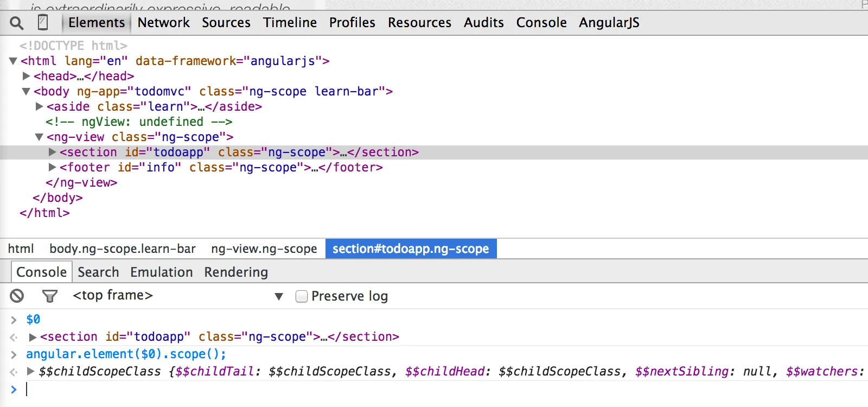Click the clear console icon
Screen dimensions: 868x407
point(17,296)
